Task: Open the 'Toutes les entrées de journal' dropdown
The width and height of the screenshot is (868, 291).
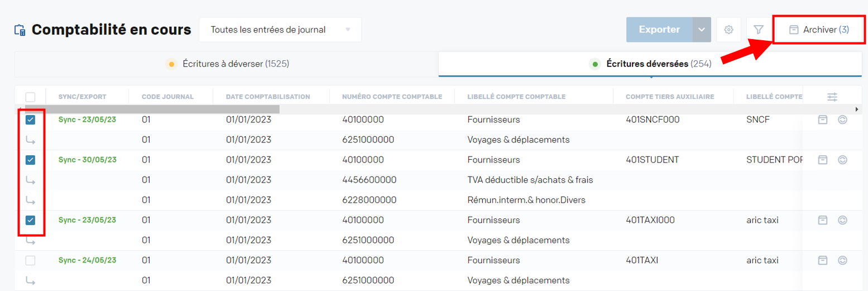Action: click(x=280, y=30)
